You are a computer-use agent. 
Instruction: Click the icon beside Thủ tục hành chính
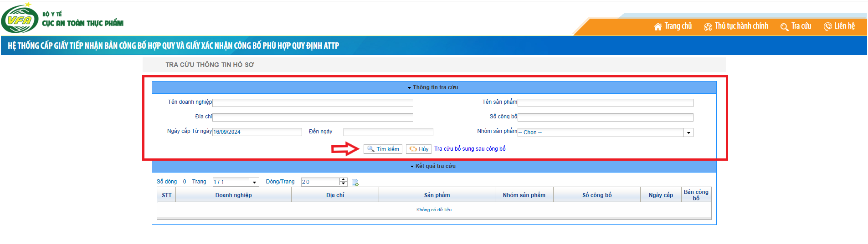708,27
